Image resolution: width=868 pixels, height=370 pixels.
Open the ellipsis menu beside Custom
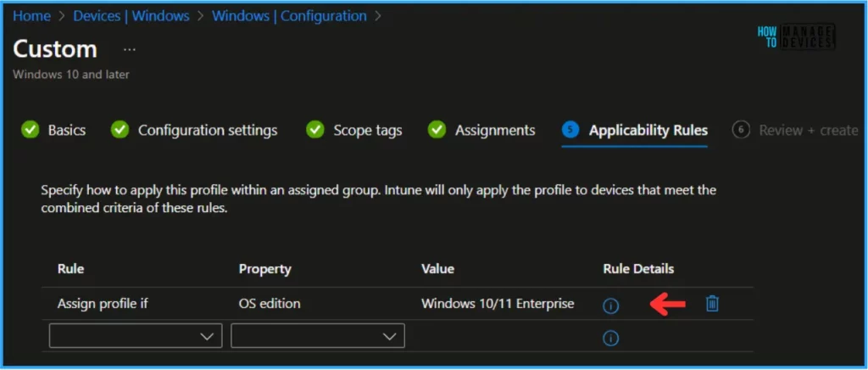[x=130, y=50]
